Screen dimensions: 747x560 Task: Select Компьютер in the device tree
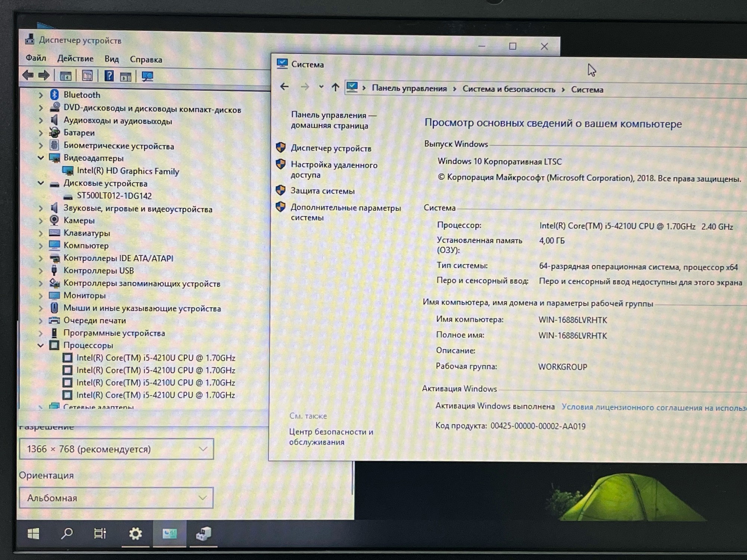click(86, 246)
